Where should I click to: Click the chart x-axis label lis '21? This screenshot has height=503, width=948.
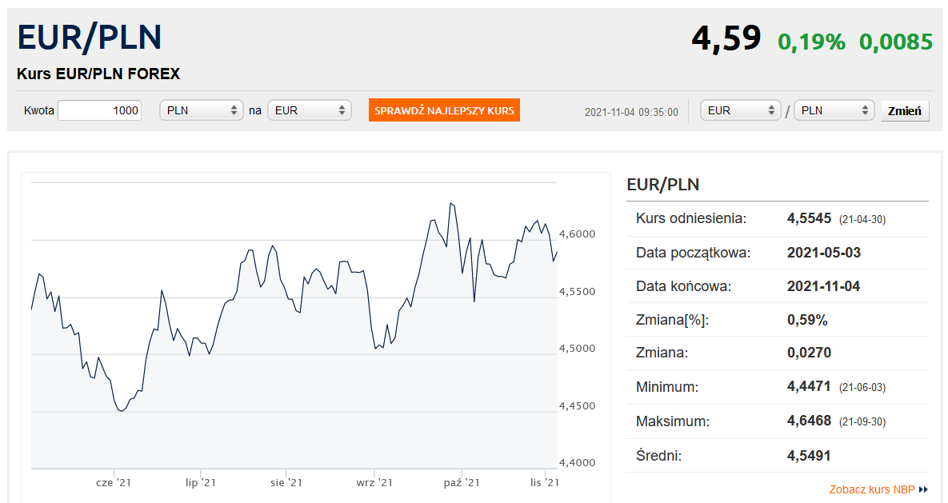click(x=545, y=482)
